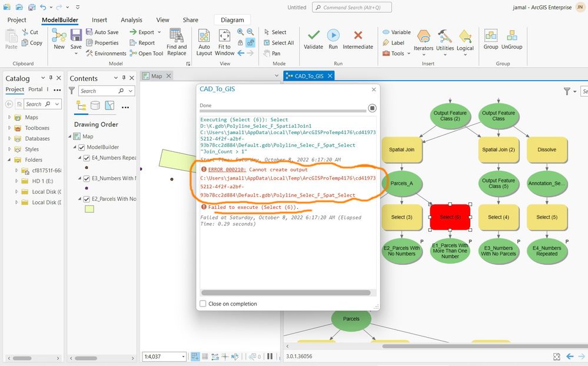Open ERROR 000210 help link

227,169
